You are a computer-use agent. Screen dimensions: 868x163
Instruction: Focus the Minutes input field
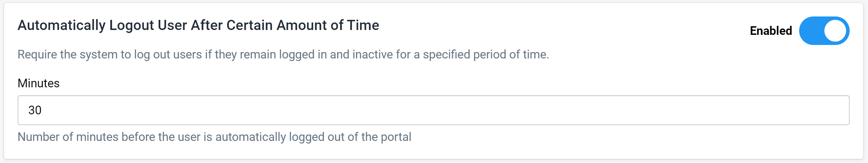[433, 110]
